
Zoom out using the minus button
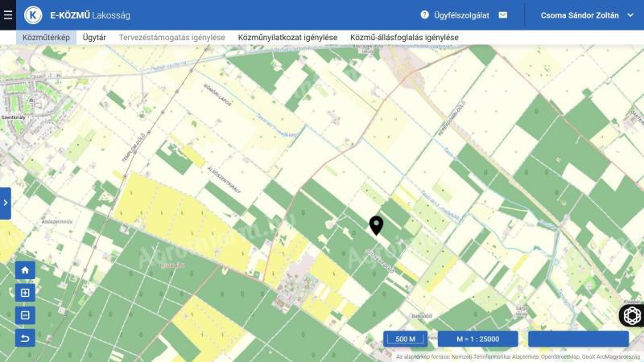(x=25, y=315)
